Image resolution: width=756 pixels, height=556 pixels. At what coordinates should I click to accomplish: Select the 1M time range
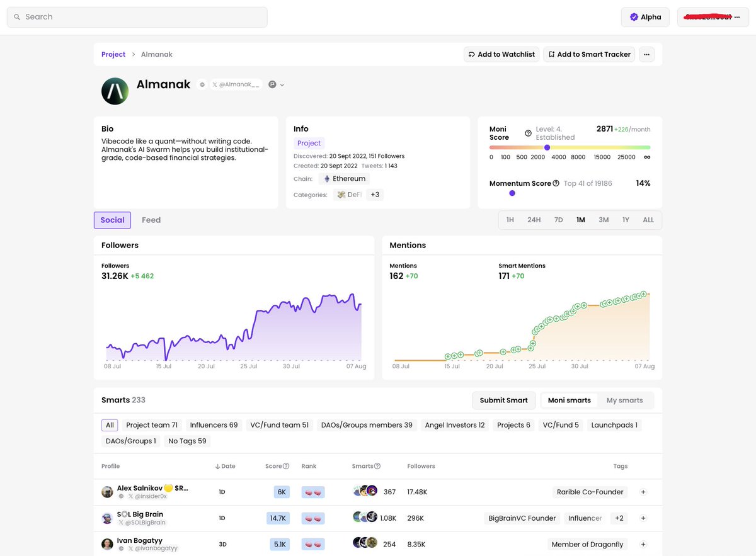click(580, 220)
